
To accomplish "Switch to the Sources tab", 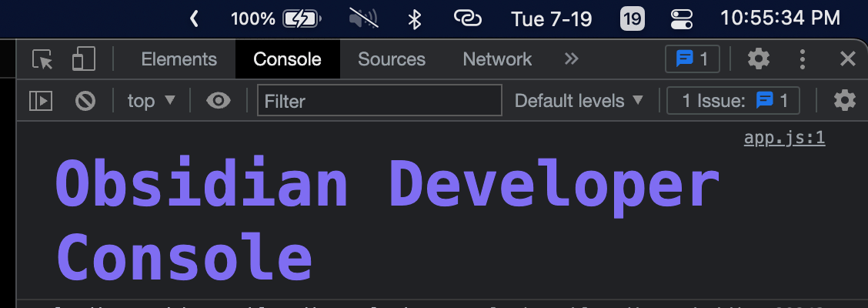I will [392, 59].
